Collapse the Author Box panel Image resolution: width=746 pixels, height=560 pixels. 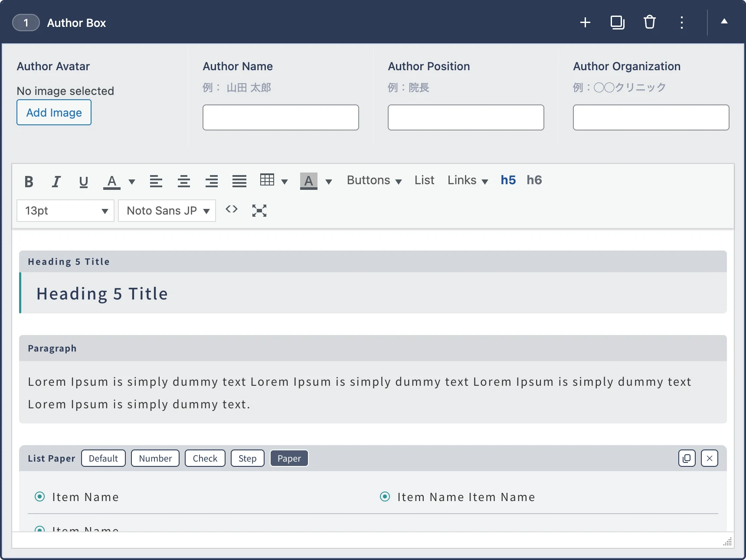pyautogui.click(x=724, y=21)
